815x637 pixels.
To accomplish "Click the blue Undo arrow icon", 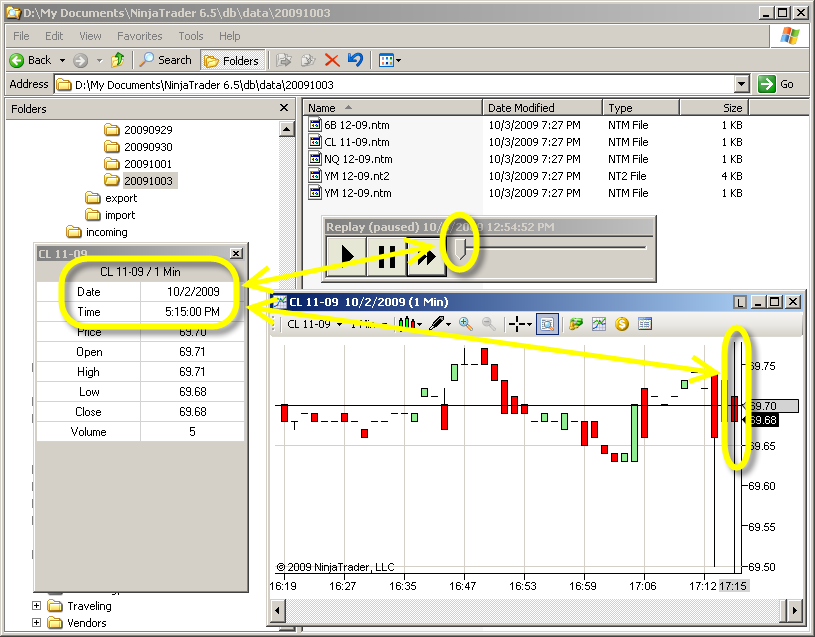I will (356, 60).
